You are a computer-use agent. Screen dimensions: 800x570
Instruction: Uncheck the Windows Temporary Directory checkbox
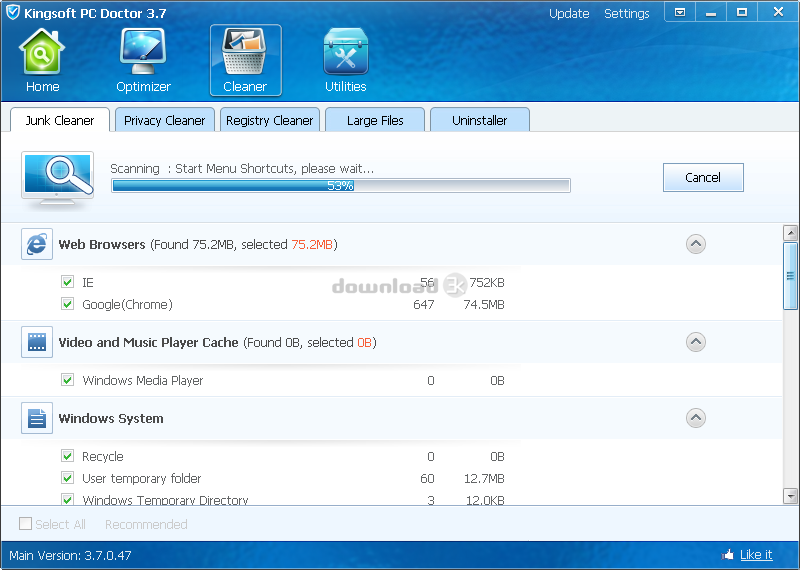point(67,499)
